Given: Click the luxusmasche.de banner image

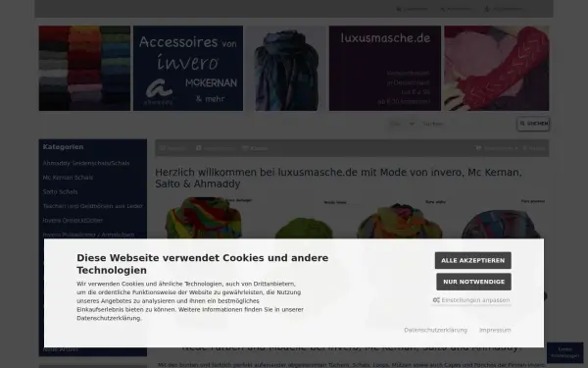Looking at the screenshot, I should click(385, 68).
